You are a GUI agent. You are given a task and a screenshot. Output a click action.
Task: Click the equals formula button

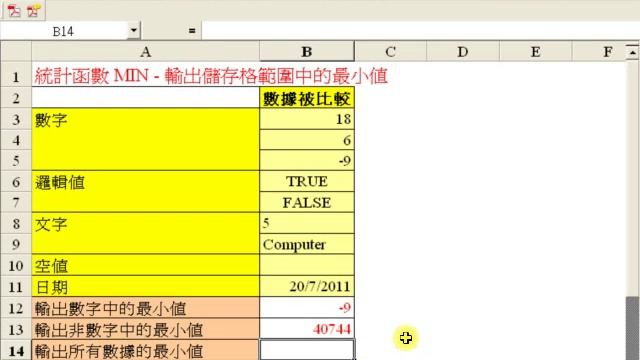[192, 31]
